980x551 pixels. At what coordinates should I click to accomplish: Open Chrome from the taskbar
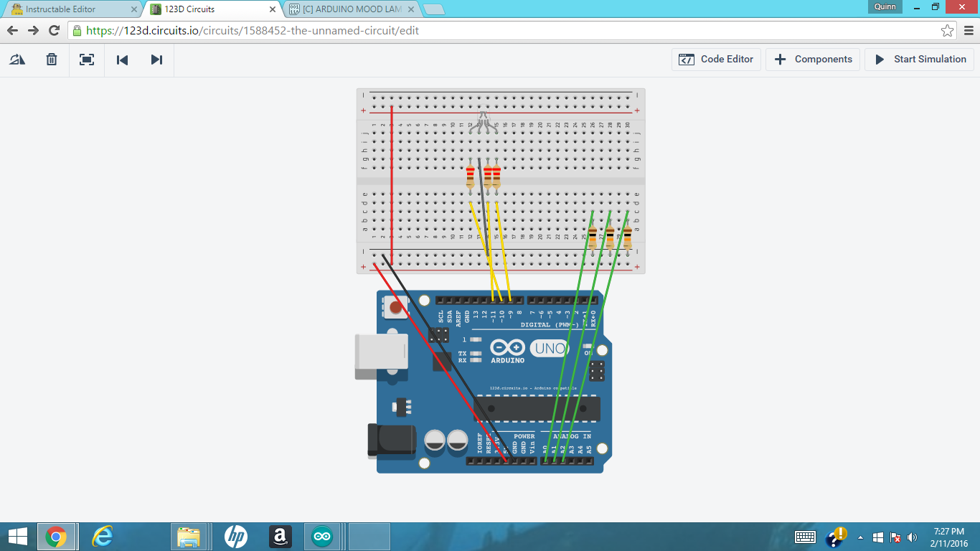pyautogui.click(x=56, y=537)
